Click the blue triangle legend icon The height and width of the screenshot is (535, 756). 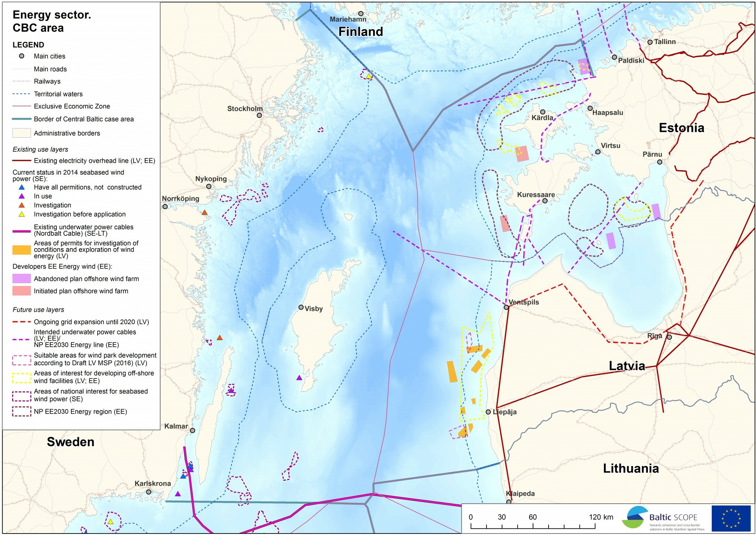tap(22, 187)
